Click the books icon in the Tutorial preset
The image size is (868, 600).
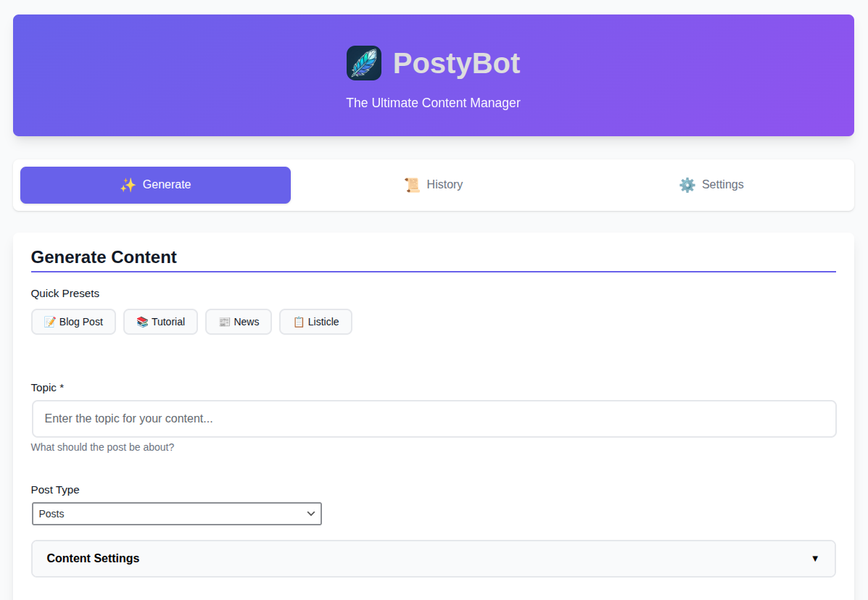(141, 321)
